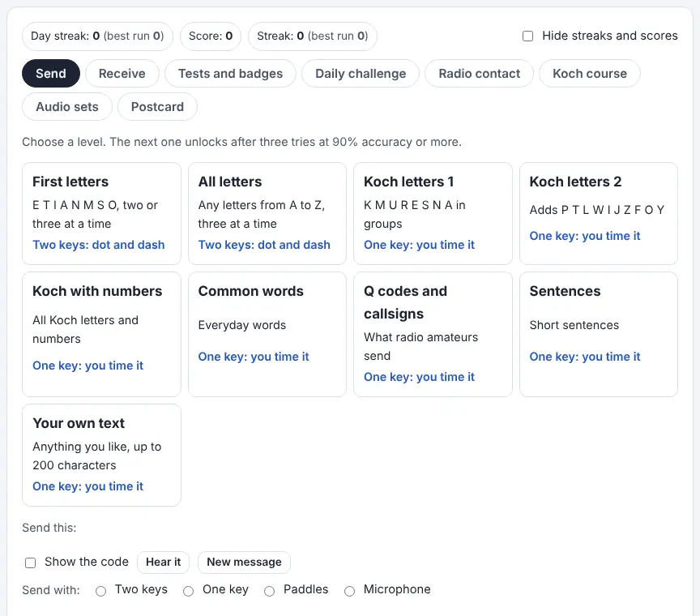Click the Hear it button
700x616 pixels.
tap(163, 562)
